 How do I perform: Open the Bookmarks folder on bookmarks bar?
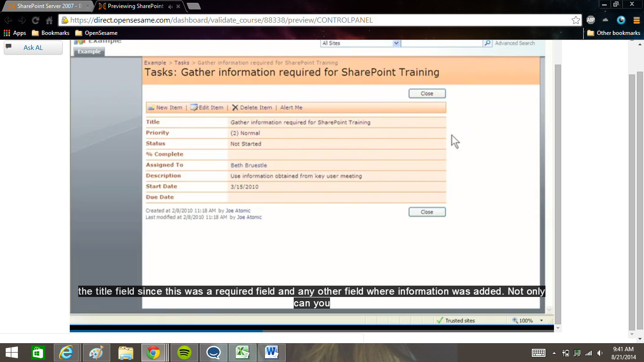(50, 33)
